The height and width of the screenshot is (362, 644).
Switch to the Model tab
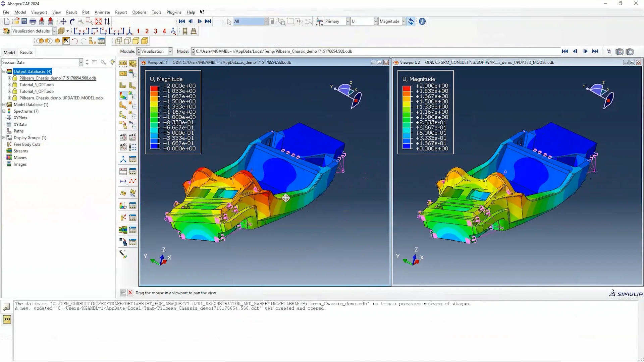click(9, 52)
